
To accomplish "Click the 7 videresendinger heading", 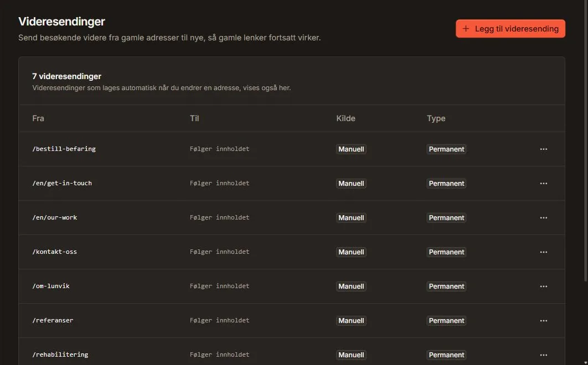I will [x=67, y=76].
